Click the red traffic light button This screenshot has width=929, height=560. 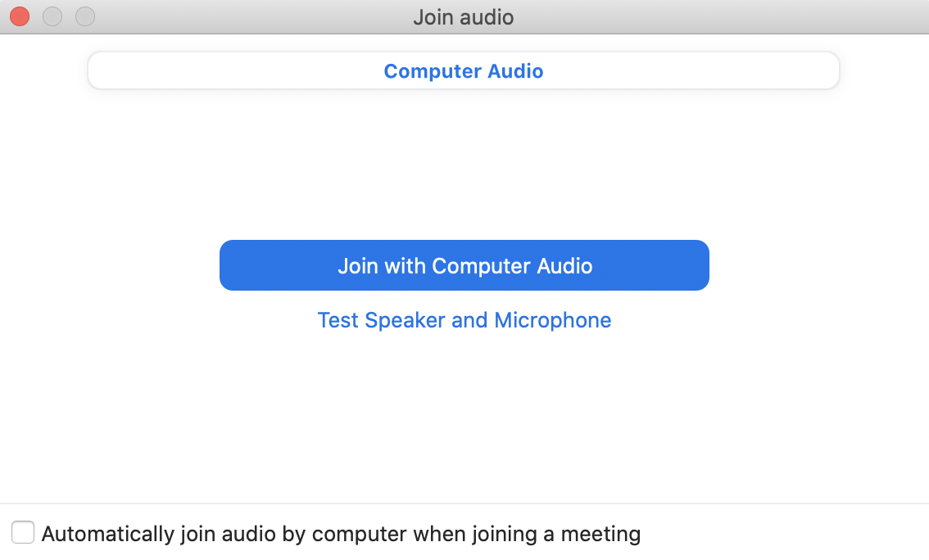click(19, 16)
